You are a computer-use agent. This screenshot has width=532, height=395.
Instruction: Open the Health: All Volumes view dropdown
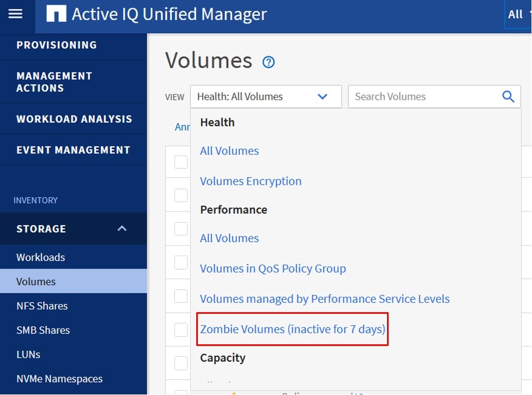(265, 96)
